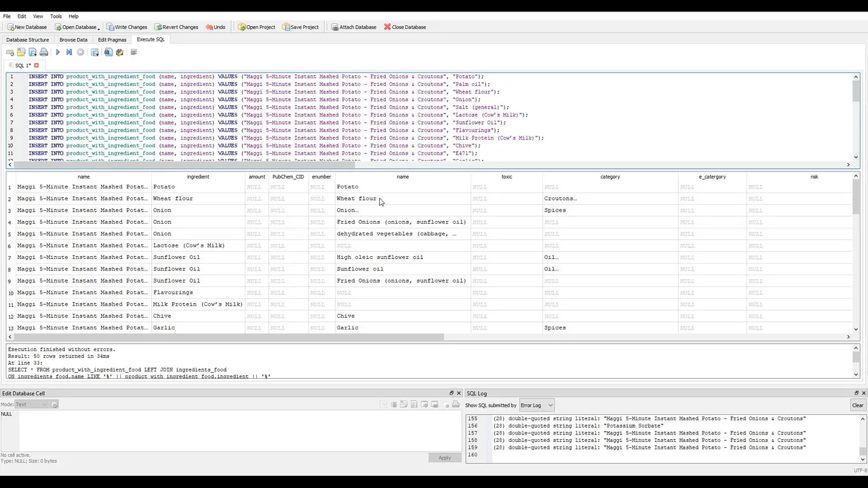Image resolution: width=868 pixels, height=488 pixels.
Task: Click 'category' column header in results
Action: point(610,177)
